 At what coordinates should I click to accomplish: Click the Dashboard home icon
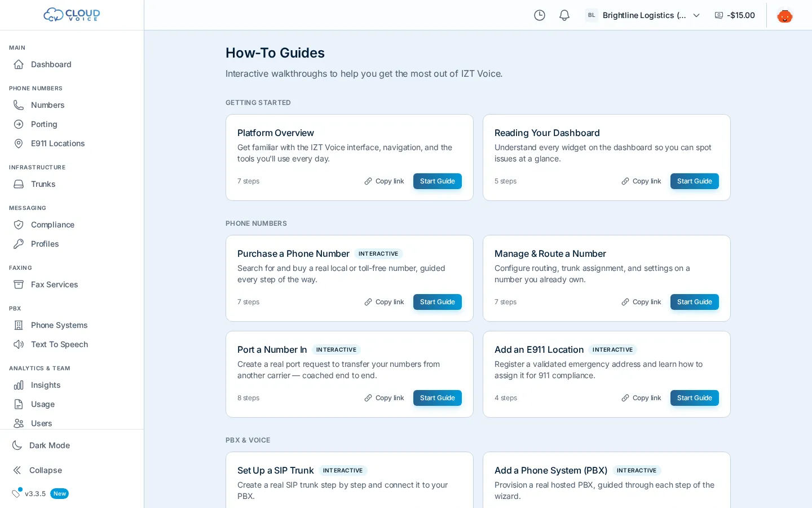click(19, 64)
